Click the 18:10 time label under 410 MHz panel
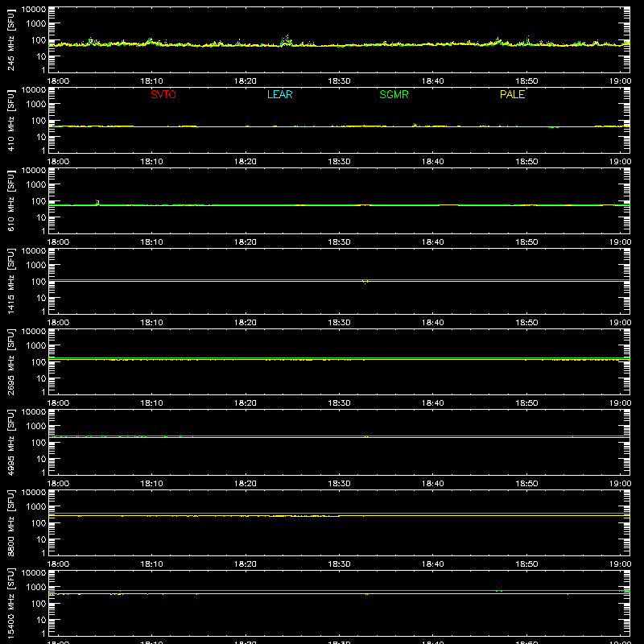Viewport: 644px width, 644px height. (152, 162)
